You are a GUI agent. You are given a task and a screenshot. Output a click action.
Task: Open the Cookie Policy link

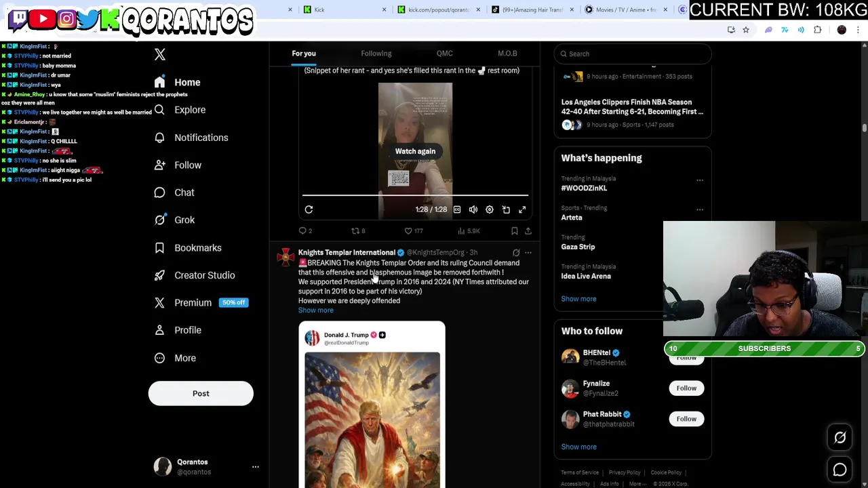pyautogui.click(x=666, y=472)
